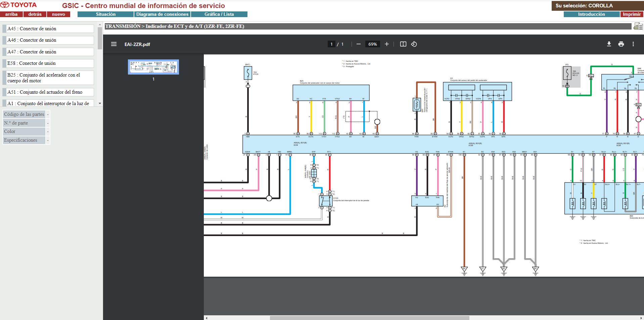Open the Situación tab
The height and width of the screenshot is (320, 644).
(105, 14)
